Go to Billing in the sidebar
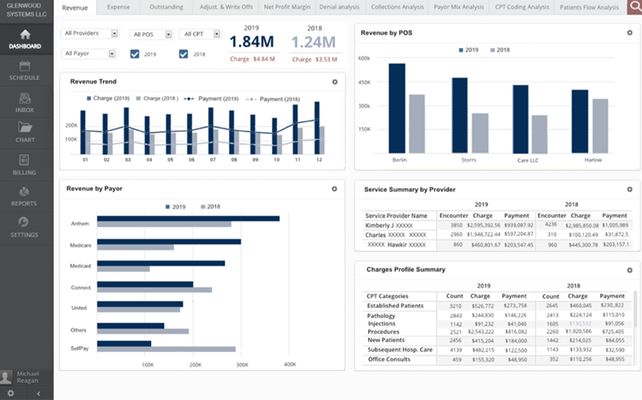Screen dimensions: 642x400 (x=24, y=162)
